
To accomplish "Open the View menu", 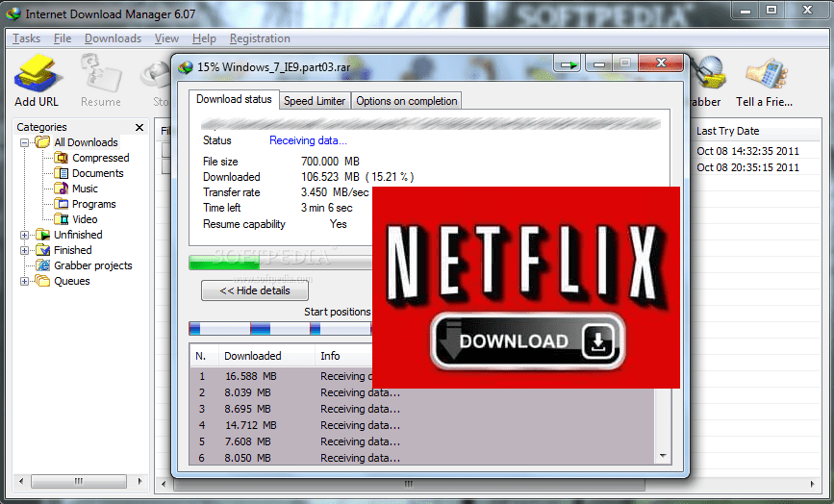I will (166, 38).
